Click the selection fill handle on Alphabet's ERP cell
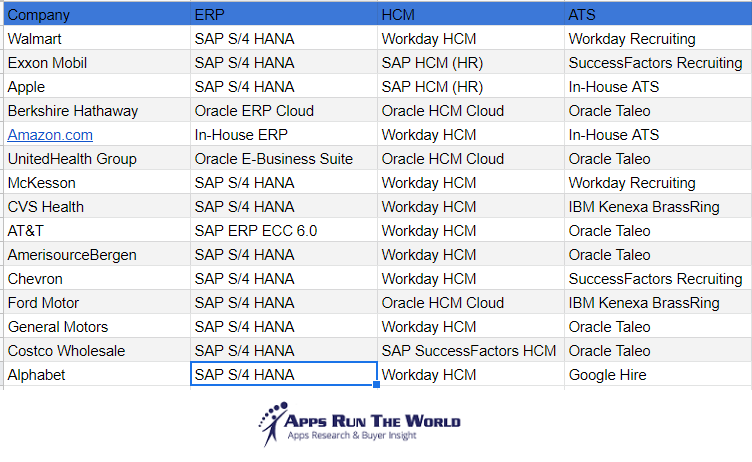The width and height of the screenshot is (752, 462). coord(376,384)
